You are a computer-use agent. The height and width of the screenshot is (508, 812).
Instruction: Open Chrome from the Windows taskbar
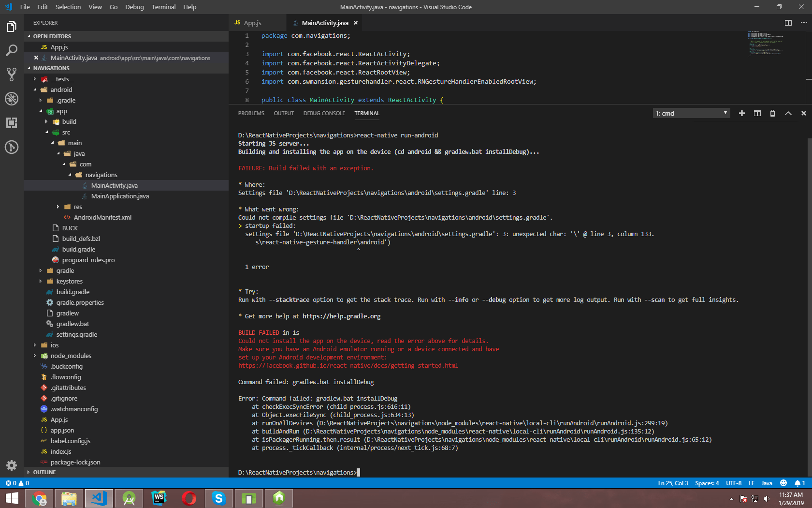click(x=39, y=498)
